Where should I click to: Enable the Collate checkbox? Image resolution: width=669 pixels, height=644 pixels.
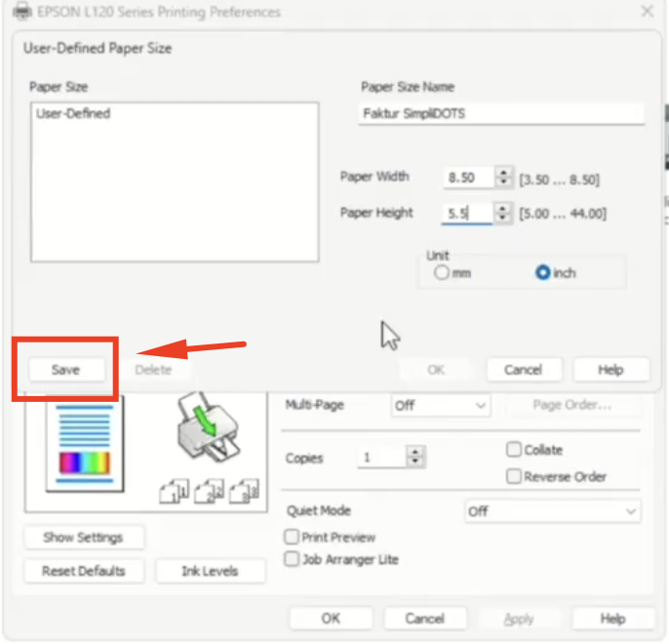514,450
